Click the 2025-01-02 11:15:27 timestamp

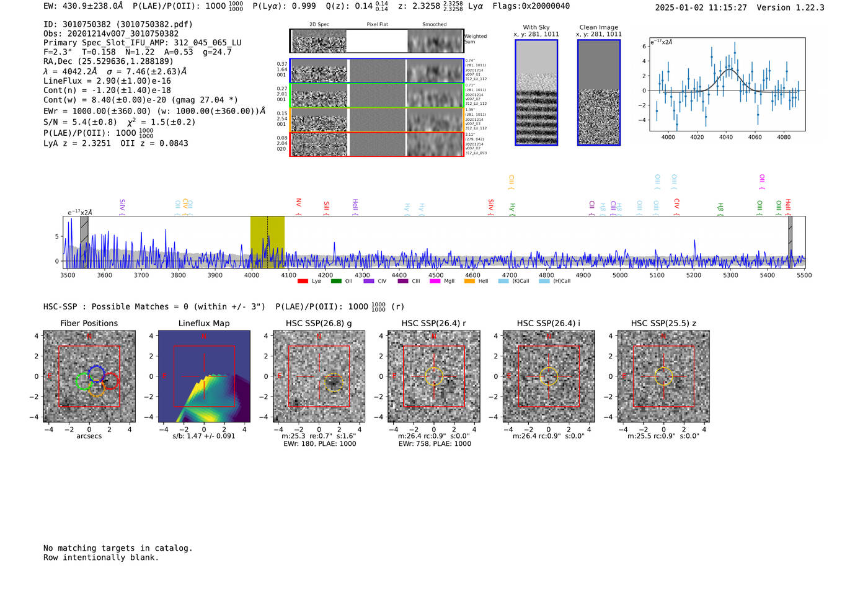point(701,7)
